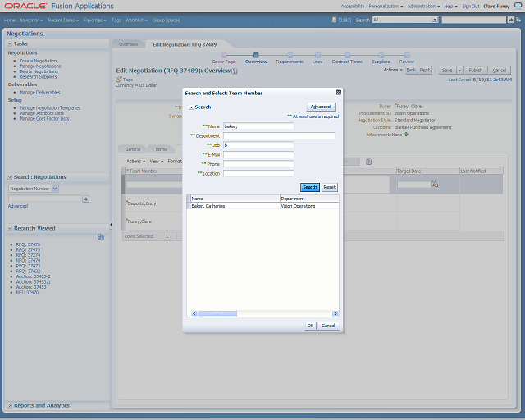This screenshot has height=420, width=525.
Task: Open the Recent Items menu
Action: (x=63, y=20)
